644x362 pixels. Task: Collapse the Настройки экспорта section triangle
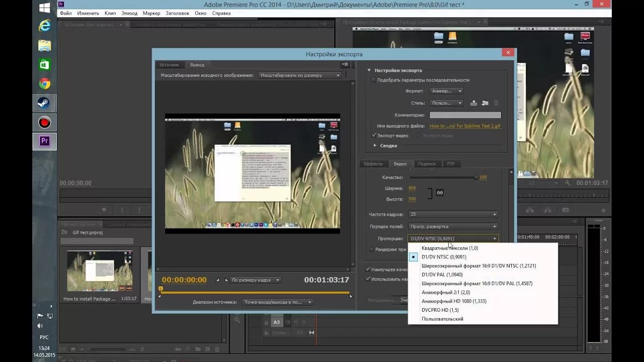pyautogui.click(x=369, y=70)
